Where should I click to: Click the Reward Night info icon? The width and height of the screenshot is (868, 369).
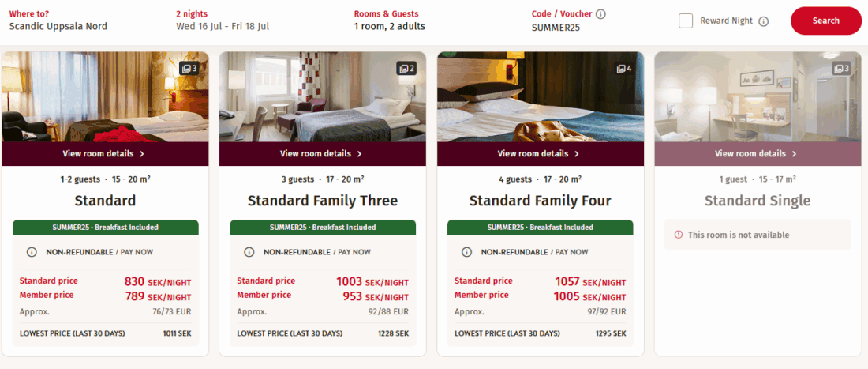click(x=763, y=21)
